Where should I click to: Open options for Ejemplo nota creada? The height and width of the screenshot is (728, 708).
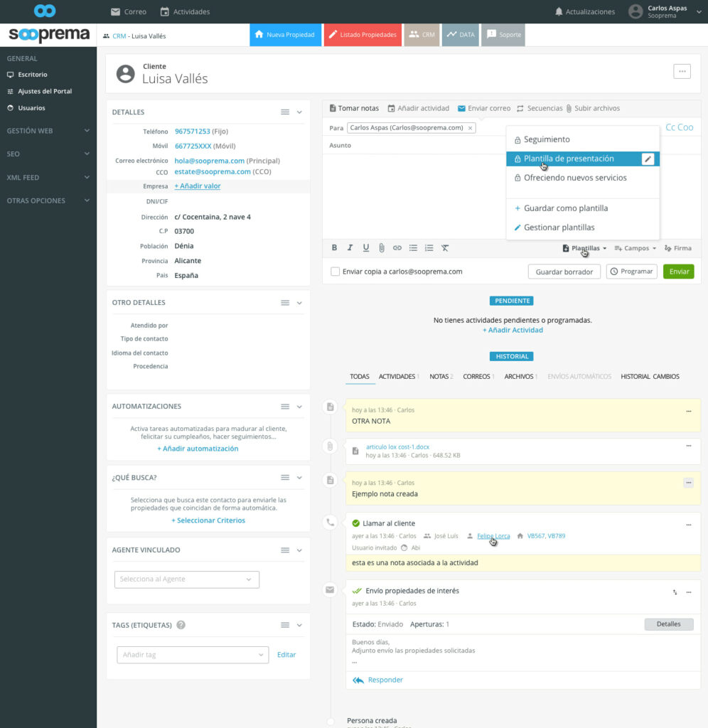pyautogui.click(x=689, y=483)
